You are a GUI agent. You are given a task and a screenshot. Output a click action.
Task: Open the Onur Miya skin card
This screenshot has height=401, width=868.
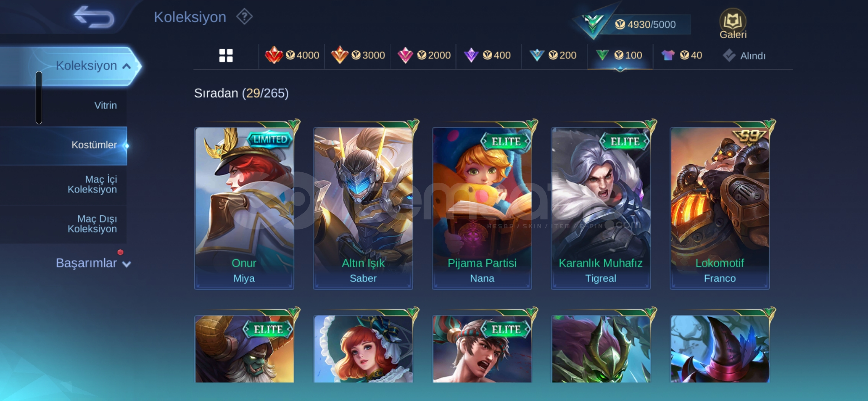point(244,208)
